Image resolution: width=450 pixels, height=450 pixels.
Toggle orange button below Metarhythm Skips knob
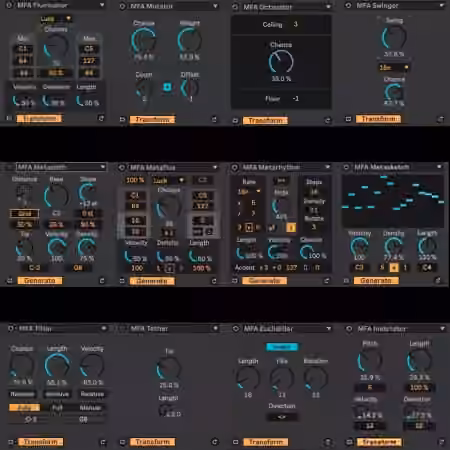coord(291,228)
